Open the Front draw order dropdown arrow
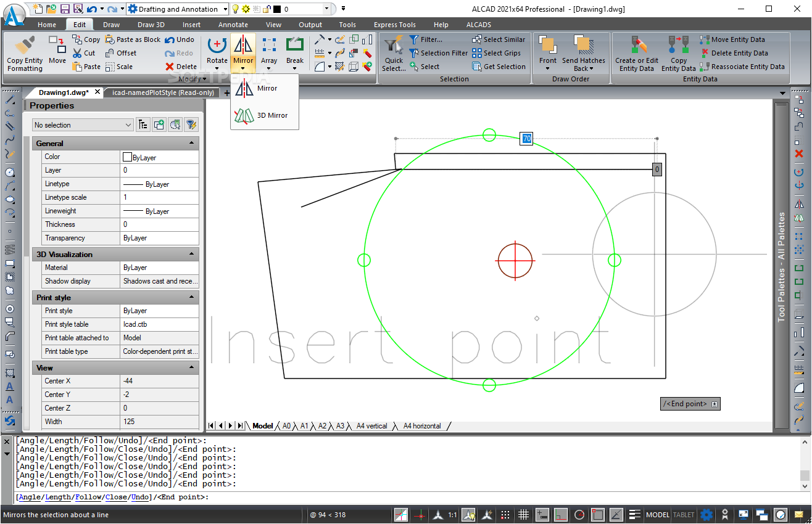Image resolution: width=812 pixels, height=524 pixels. click(x=547, y=68)
